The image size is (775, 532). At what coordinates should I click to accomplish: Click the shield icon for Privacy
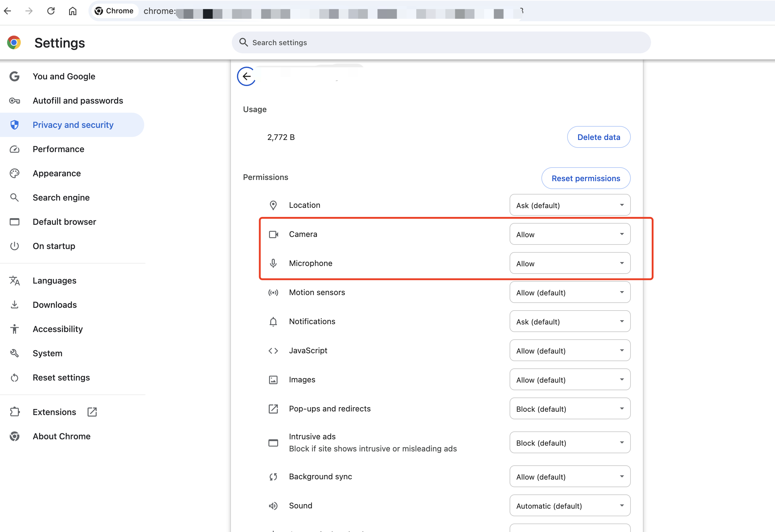[x=14, y=125]
